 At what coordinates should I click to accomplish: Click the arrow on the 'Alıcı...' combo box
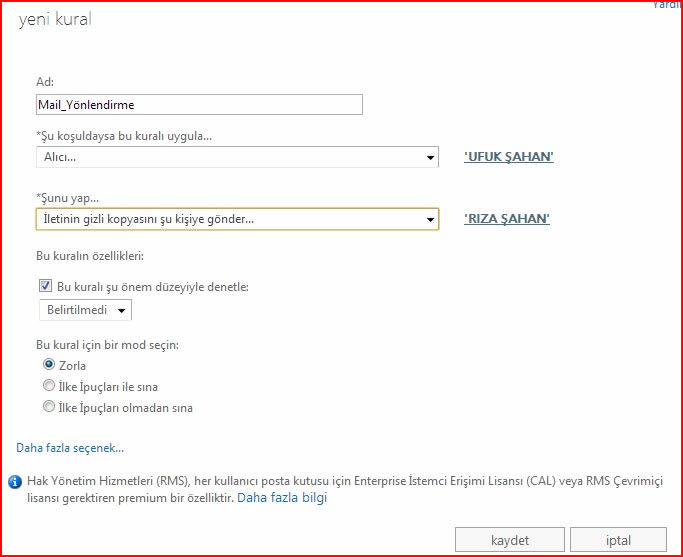[430, 158]
